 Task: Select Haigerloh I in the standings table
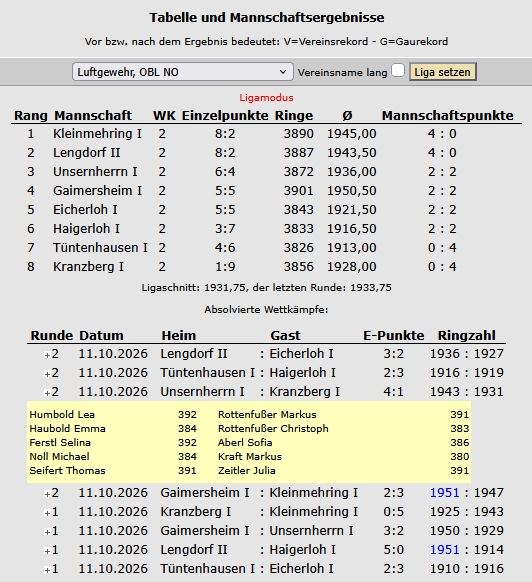pos(86,228)
